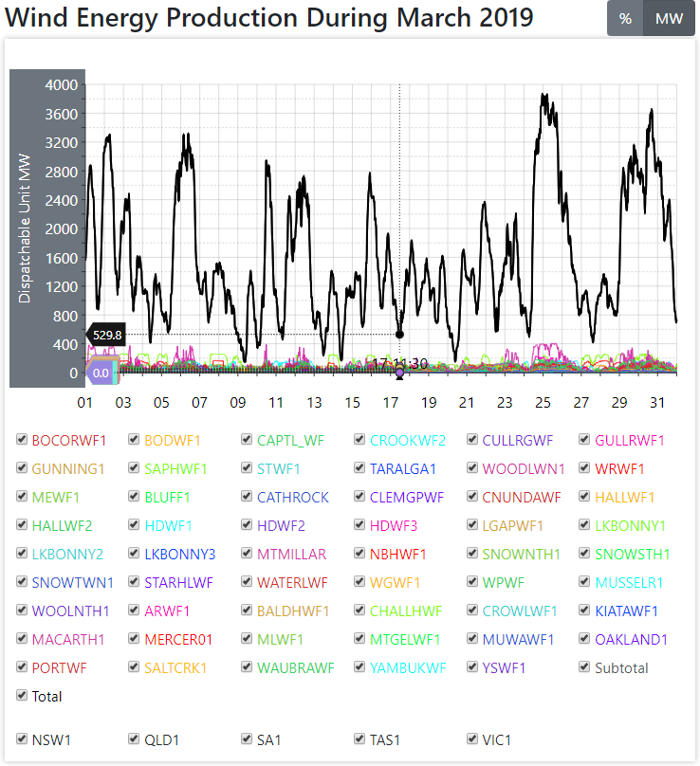Click the 529.8 value label on Y axis
700x766 pixels.
click(107, 335)
